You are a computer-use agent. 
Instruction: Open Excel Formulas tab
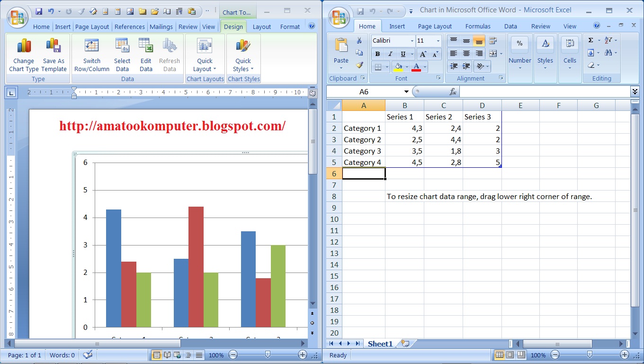[x=478, y=26]
